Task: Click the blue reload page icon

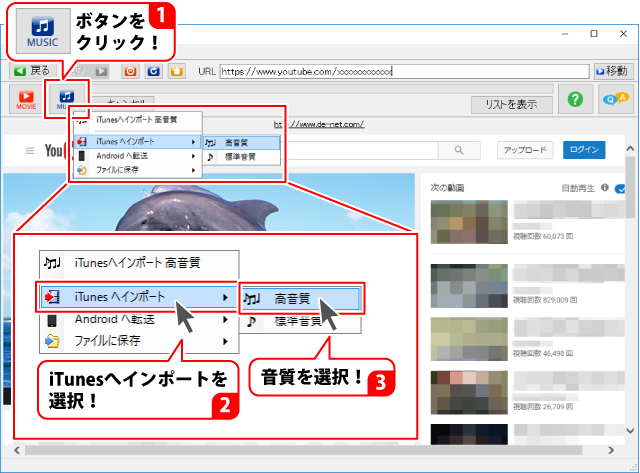Action: click(153, 71)
